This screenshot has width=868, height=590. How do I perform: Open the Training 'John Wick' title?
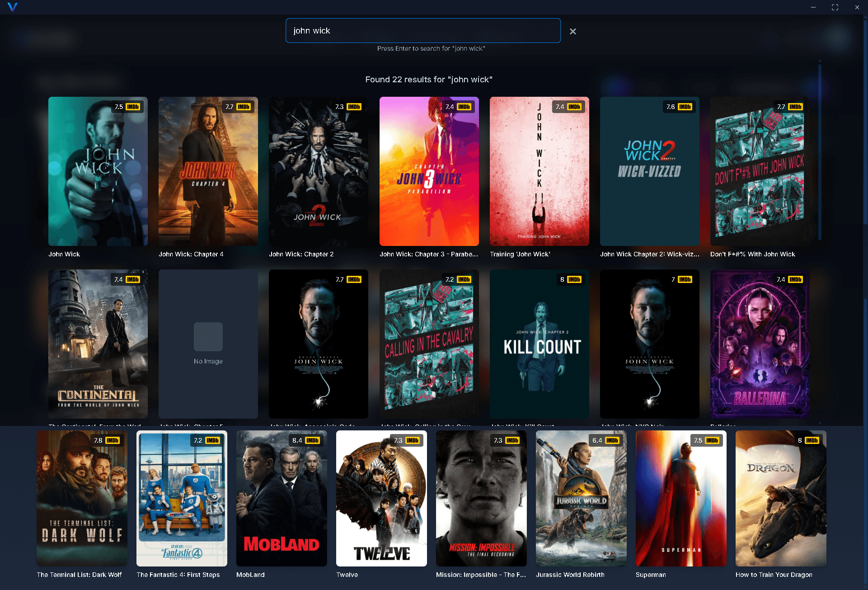539,172
